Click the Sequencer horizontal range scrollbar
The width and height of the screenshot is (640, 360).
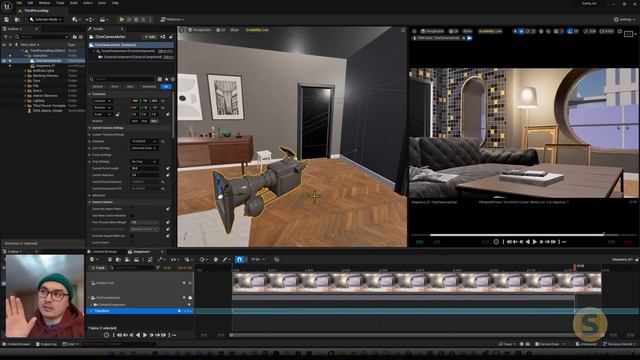pos(416,335)
